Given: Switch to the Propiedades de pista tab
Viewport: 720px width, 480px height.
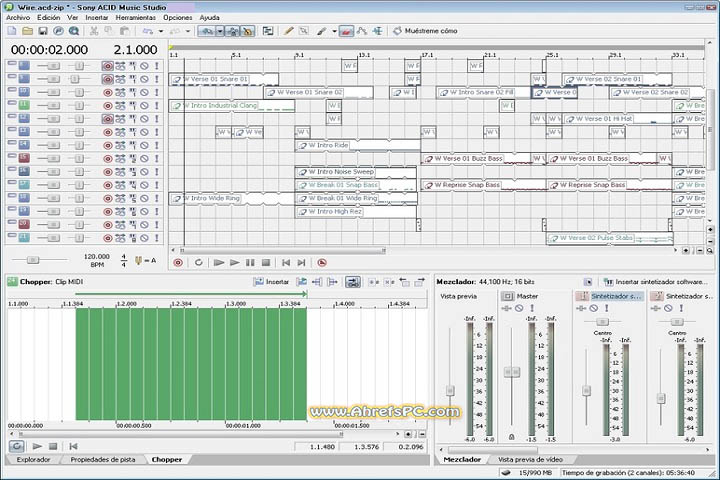Looking at the screenshot, I should pyautogui.click(x=103, y=459).
